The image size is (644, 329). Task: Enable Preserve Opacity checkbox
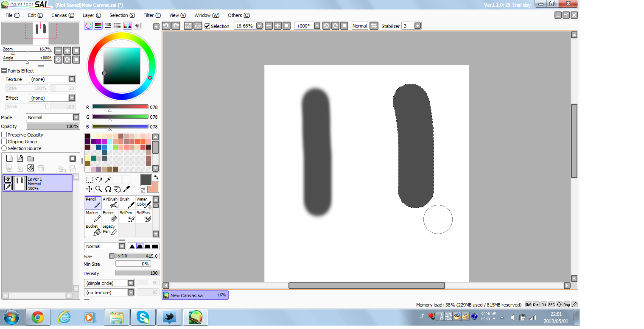4,135
